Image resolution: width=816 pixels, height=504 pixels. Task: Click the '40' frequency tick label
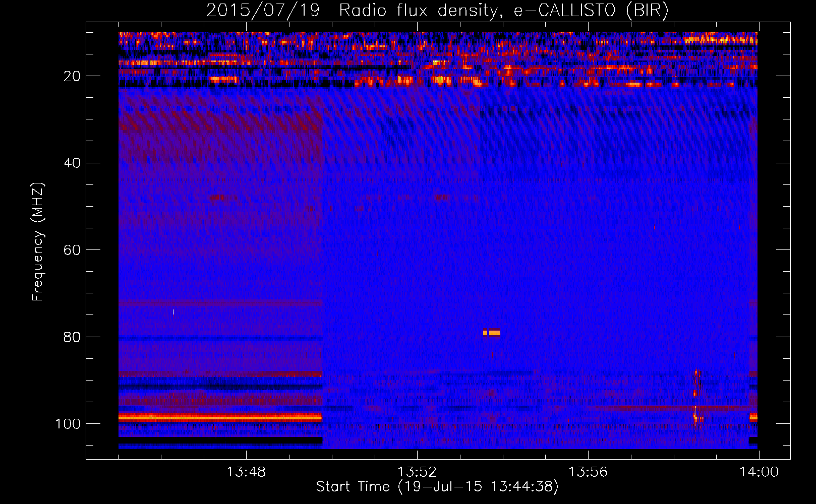coord(73,163)
